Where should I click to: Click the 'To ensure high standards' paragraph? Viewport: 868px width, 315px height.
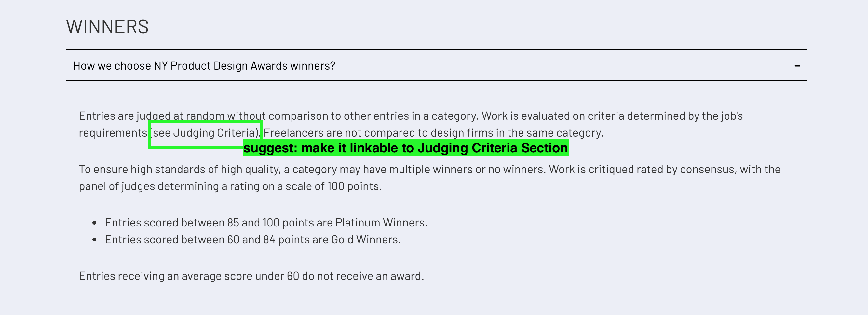click(430, 178)
